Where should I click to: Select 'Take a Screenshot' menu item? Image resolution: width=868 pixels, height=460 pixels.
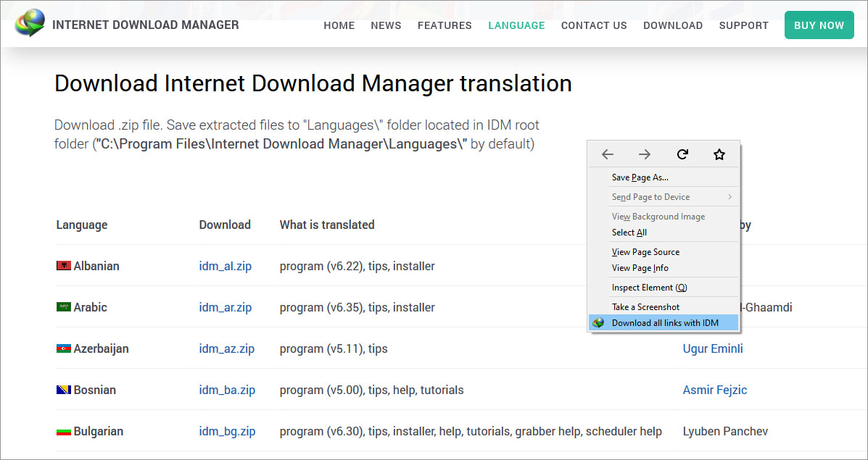click(x=644, y=306)
